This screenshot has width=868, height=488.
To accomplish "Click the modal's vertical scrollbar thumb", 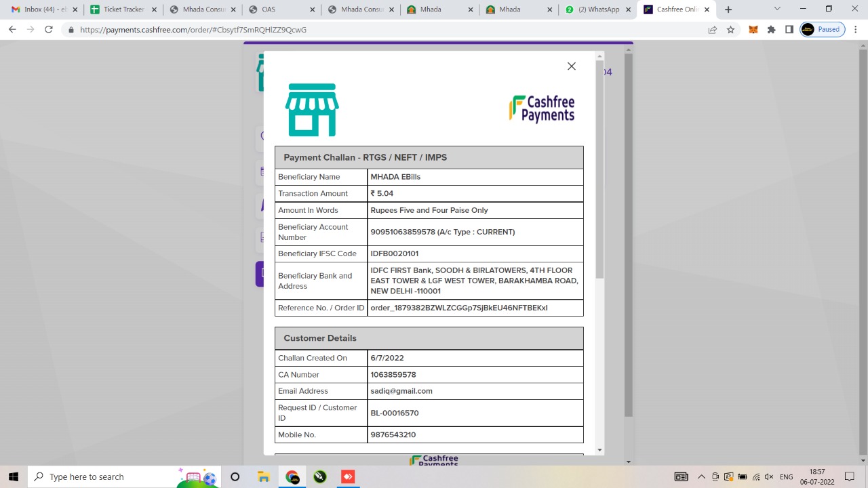I will (599, 169).
